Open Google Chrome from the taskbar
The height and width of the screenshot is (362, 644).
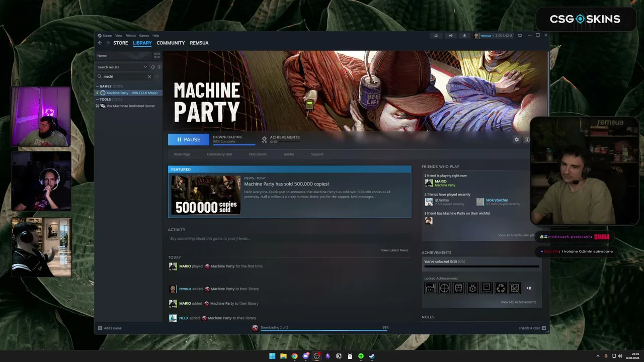294,356
